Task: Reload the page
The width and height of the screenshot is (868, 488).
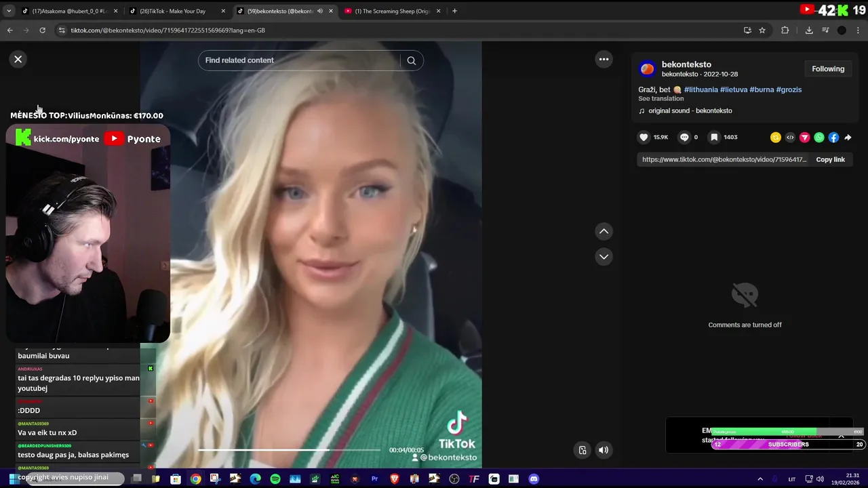Action: 42,30
